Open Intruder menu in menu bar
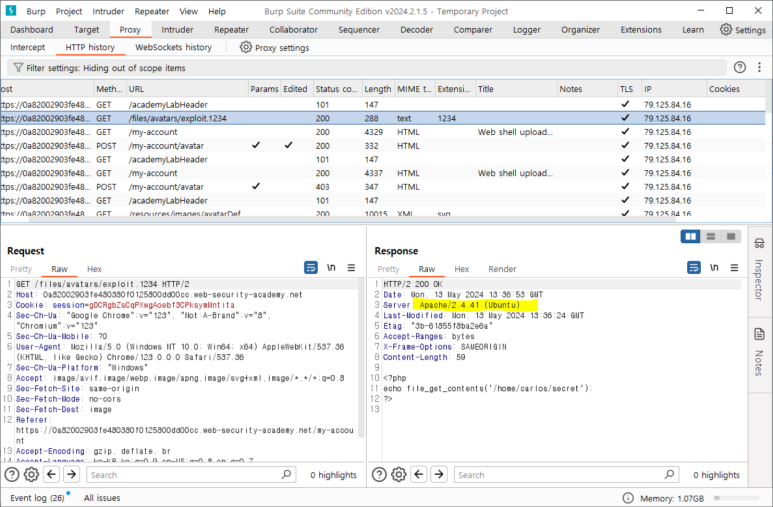The height and width of the screenshot is (507, 773). [x=108, y=11]
